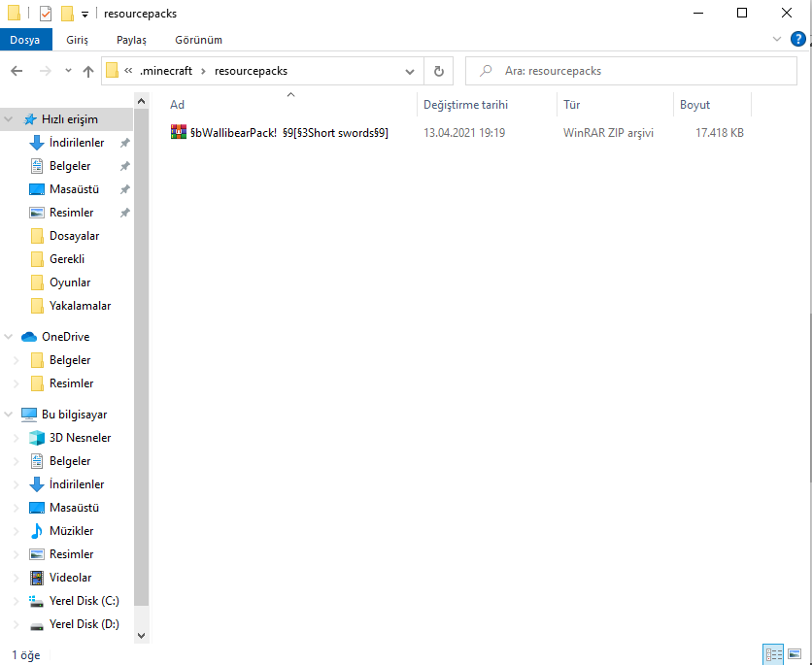Open the Dosayalar folder
This screenshot has width=812, height=665.
tap(74, 236)
